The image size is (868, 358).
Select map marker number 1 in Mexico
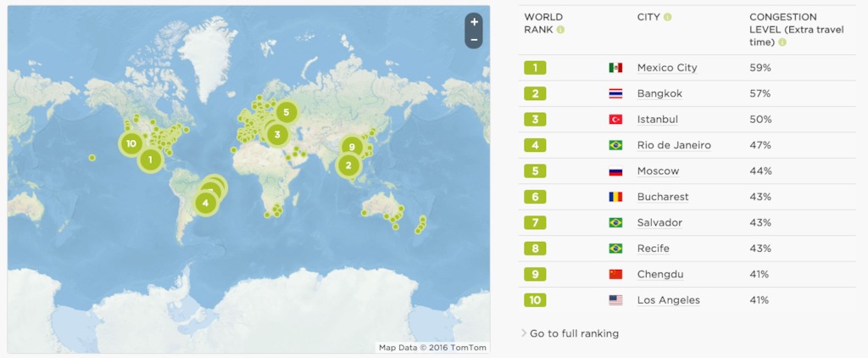coord(150,160)
